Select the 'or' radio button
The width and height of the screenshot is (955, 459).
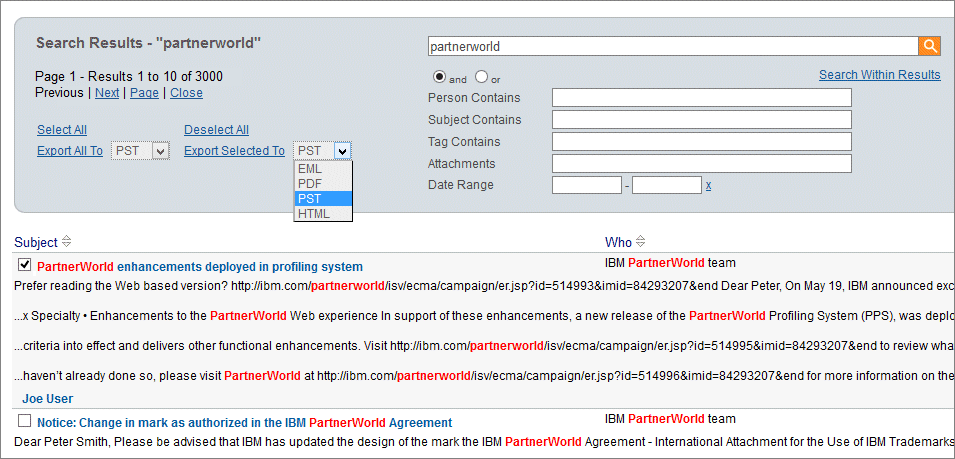click(481, 77)
